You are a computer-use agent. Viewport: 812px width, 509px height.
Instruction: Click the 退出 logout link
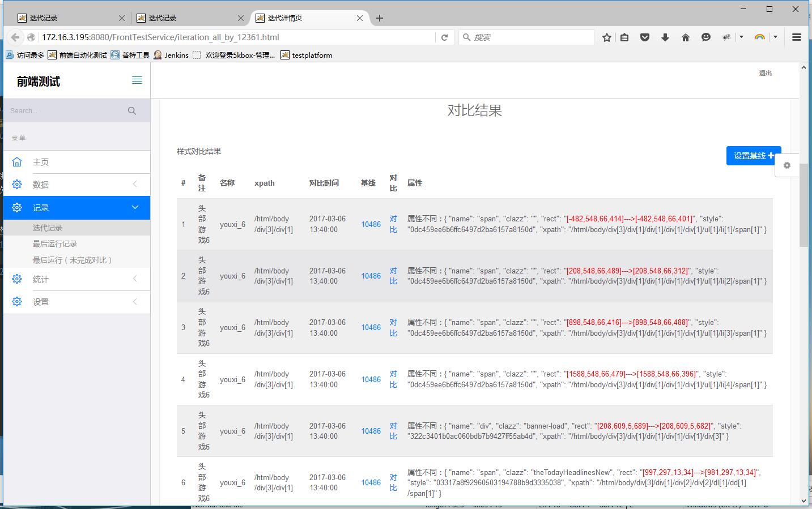click(766, 73)
